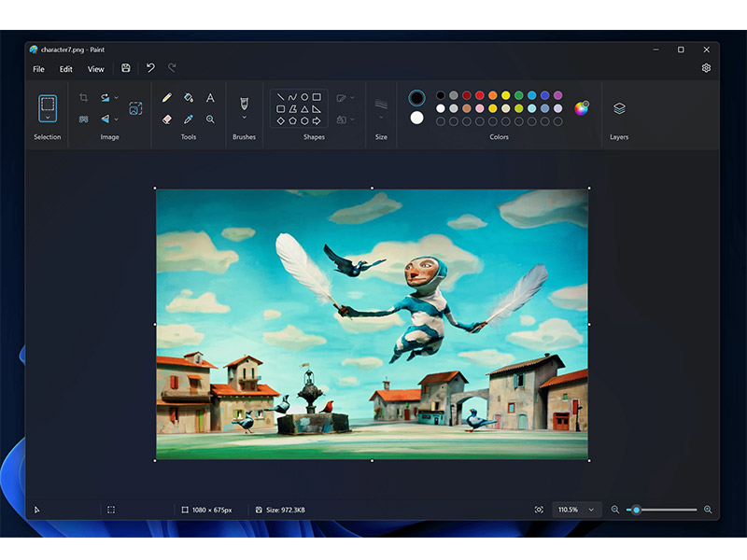Click the canvas image

coord(372,324)
